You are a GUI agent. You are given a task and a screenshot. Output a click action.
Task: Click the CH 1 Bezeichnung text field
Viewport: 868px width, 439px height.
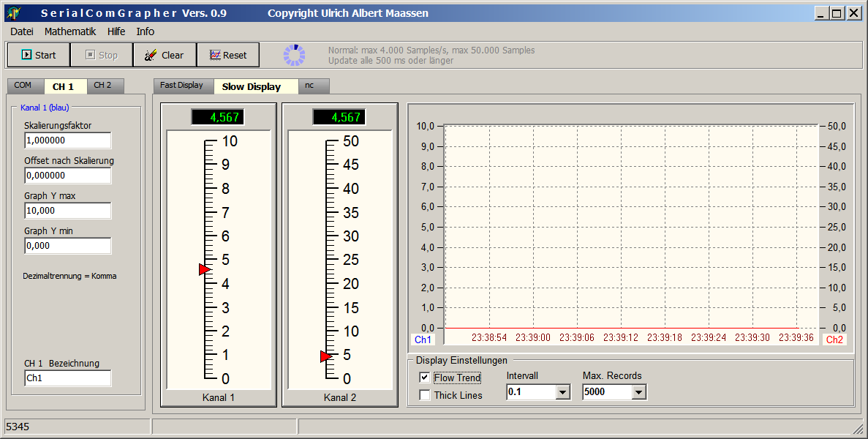coord(67,378)
